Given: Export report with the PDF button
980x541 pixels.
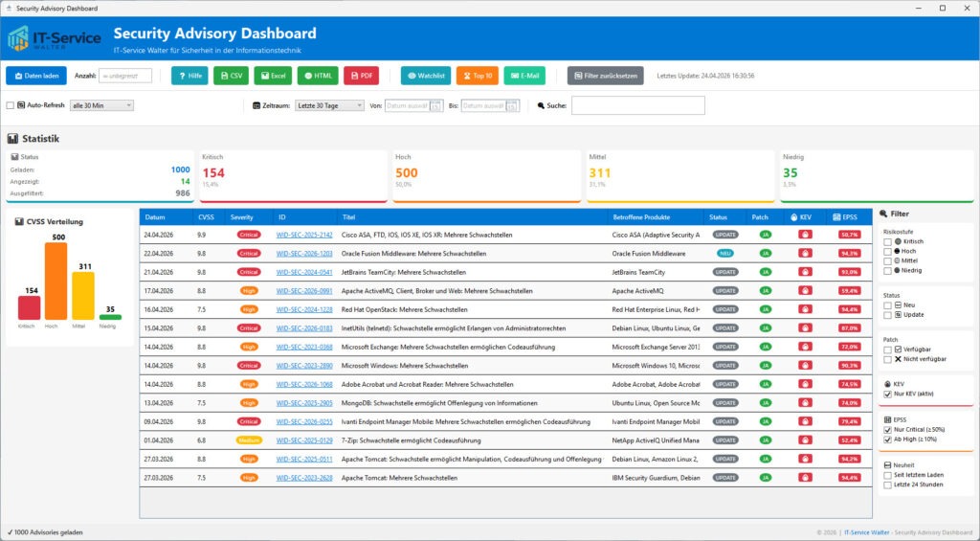Looking at the screenshot, I should (361, 76).
